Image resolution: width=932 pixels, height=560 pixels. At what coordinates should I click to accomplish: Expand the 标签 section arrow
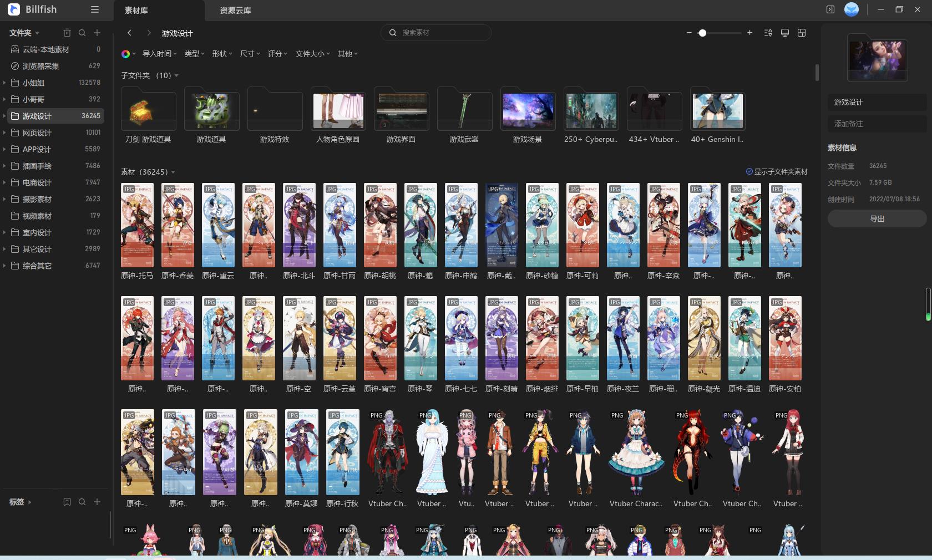point(29,502)
